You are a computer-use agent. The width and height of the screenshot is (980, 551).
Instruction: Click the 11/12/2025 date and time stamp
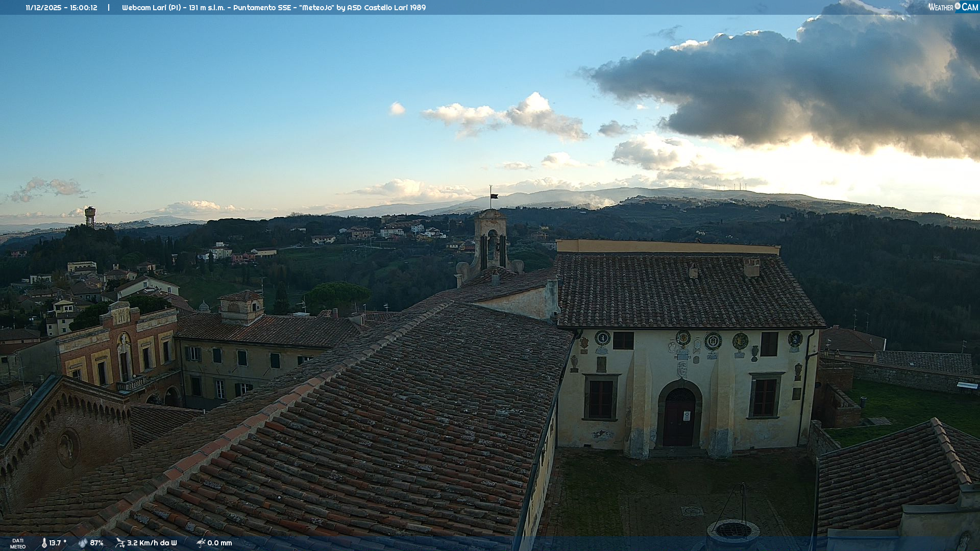[61, 8]
